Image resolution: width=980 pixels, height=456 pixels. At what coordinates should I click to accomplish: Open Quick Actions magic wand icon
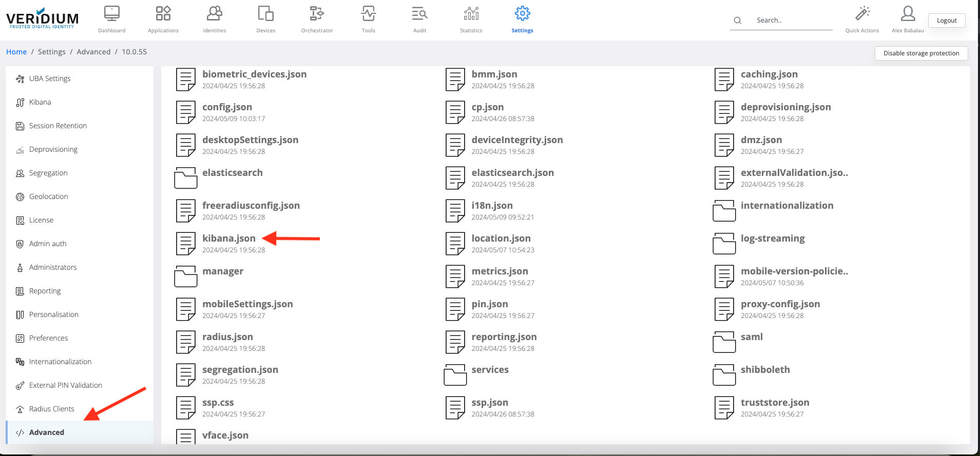pos(862,14)
